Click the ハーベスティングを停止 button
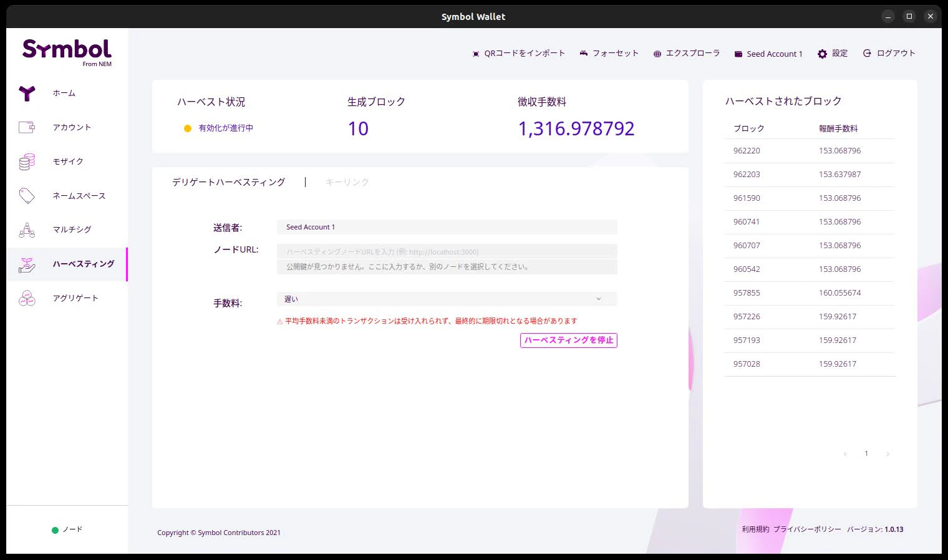The height and width of the screenshot is (560, 948). 569,340
